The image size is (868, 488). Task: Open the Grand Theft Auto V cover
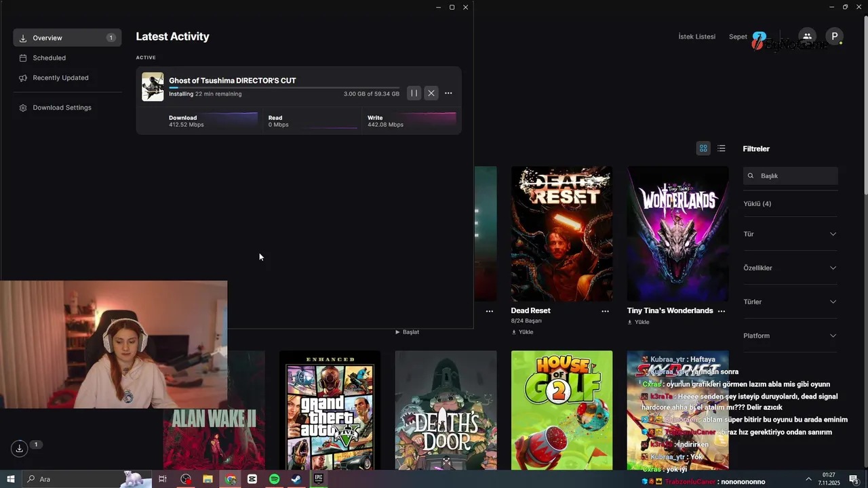(x=330, y=410)
